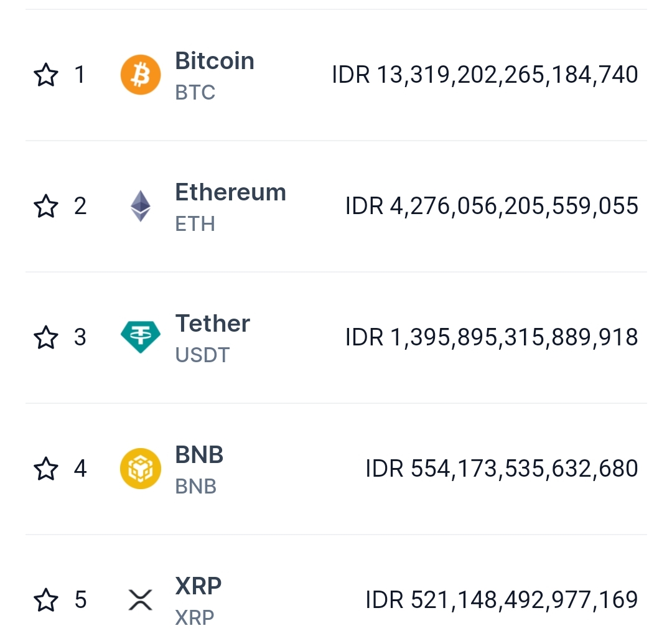672x641 pixels.
Task: Click the BNB coin logo
Action: pos(140,469)
